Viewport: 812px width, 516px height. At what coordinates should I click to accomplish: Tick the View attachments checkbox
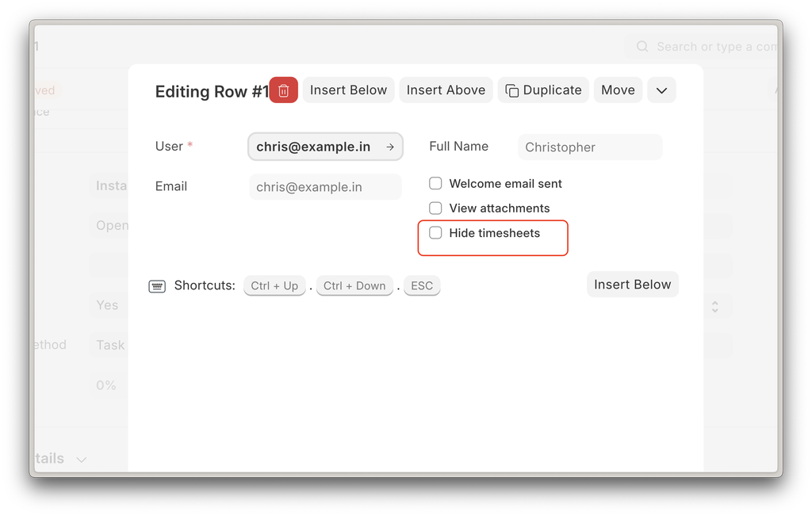tap(435, 208)
